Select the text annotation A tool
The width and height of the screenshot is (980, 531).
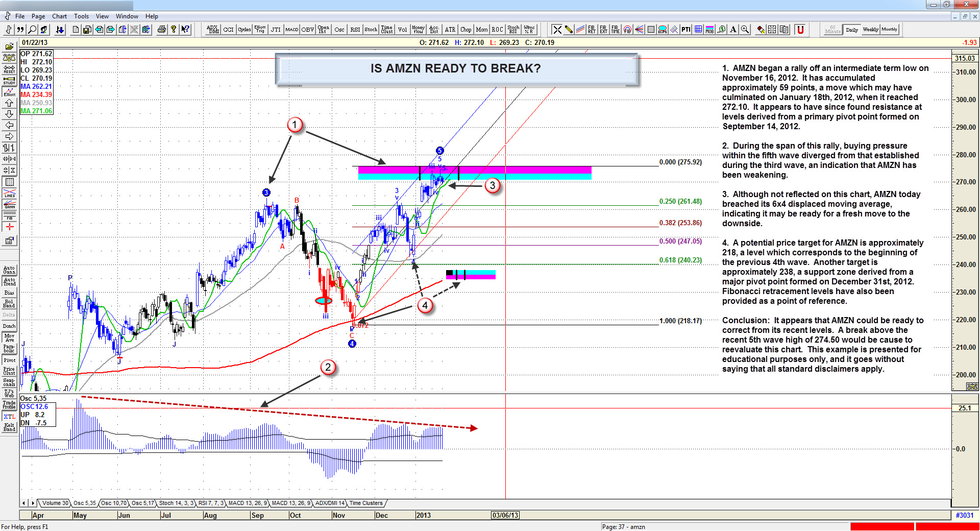[x=733, y=30]
